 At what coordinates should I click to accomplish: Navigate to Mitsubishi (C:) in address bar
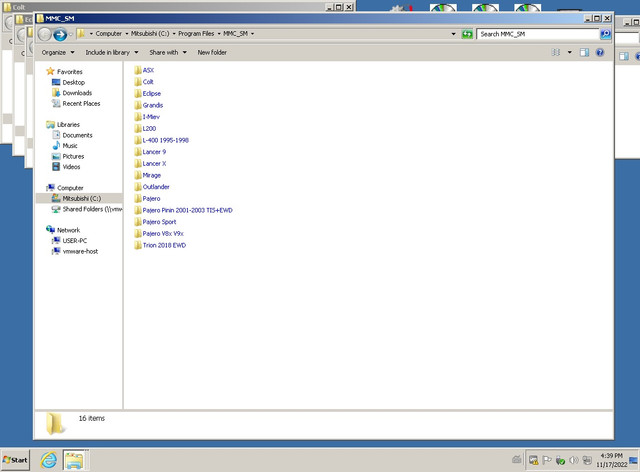coord(150,33)
